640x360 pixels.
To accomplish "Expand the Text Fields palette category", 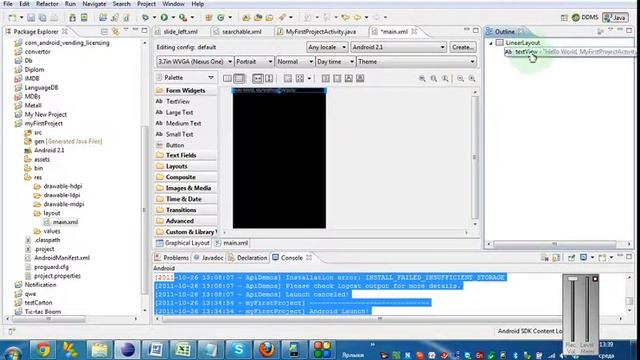I will click(186, 155).
